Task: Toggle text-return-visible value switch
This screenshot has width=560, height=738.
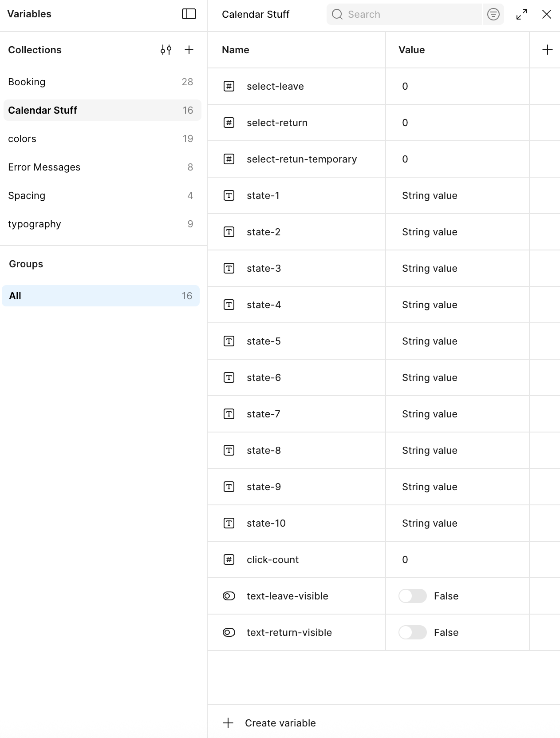Action: coord(413,632)
